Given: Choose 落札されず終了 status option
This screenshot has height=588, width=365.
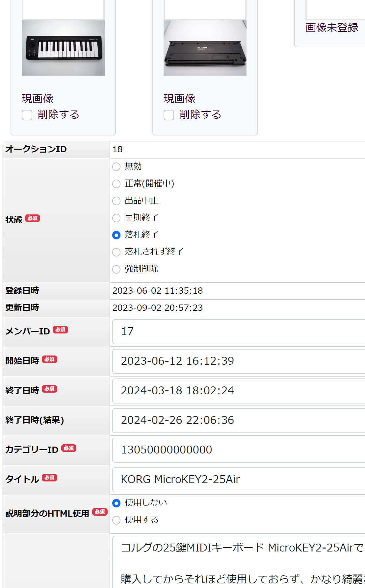Looking at the screenshot, I should click(x=117, y=252).
